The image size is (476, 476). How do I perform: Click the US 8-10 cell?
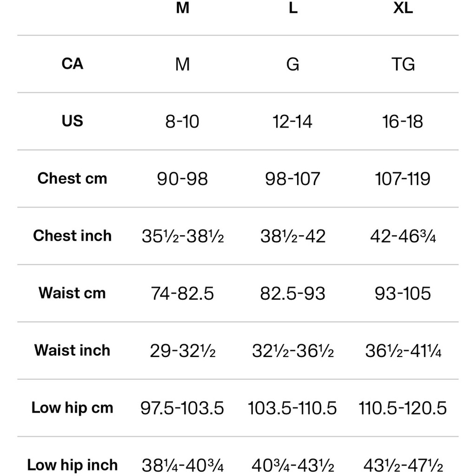tap(182, 121)
